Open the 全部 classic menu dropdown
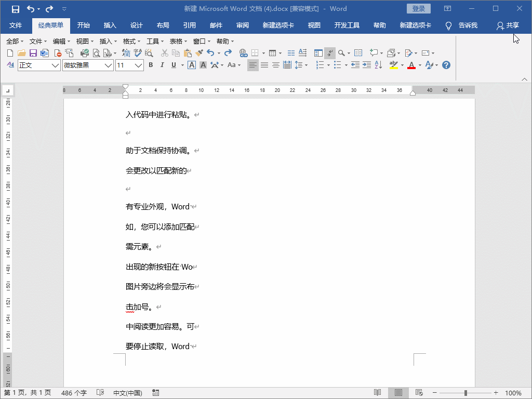Screen dimensions: 532x399 pyautogui.click(x=15, y=42)
